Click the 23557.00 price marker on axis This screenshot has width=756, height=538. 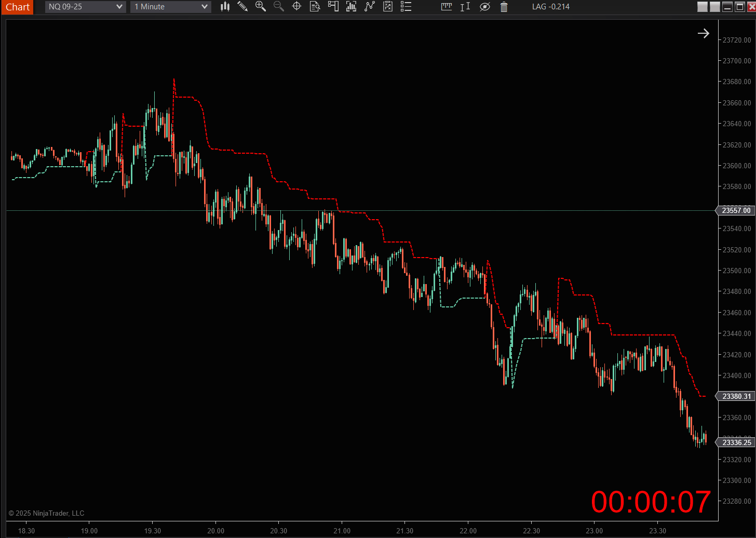[x=736, y=210]
